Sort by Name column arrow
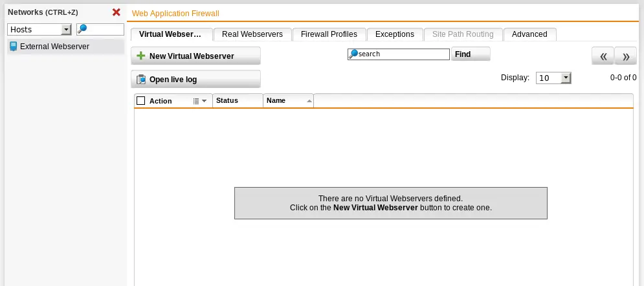 (309, 101)
